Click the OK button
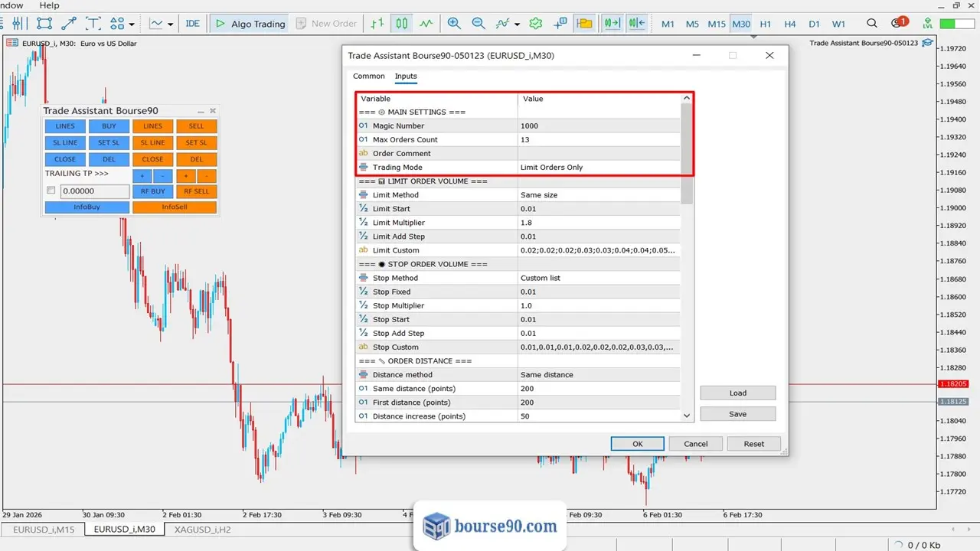 tap(637, 444)
